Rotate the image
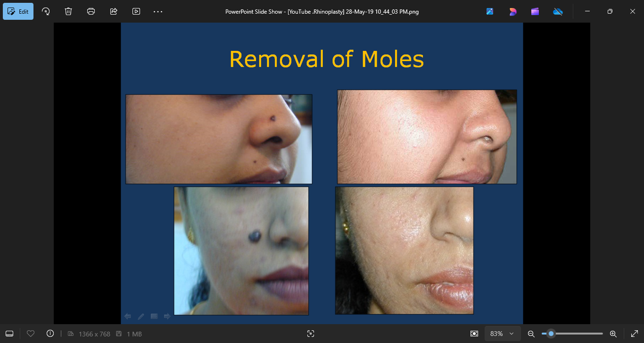 46,11
